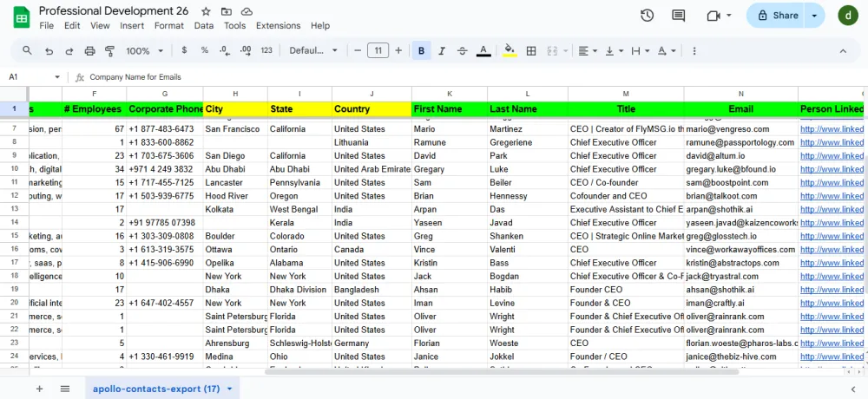This screenshot has width=868, height=399.
Task: Collapse side panel arrow at bottom right
Action: point(852,389)
